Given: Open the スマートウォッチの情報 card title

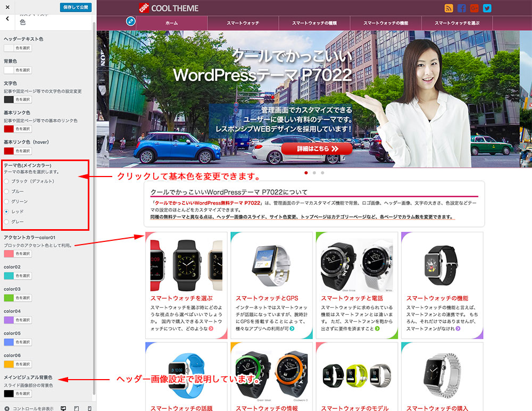Looking at the screenshot, I should point(267,408).
